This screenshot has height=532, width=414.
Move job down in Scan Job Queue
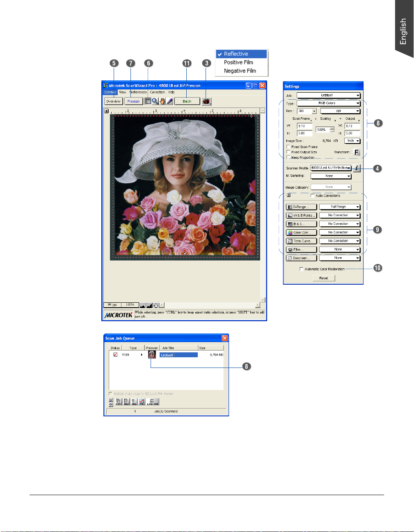pos(111,404)
